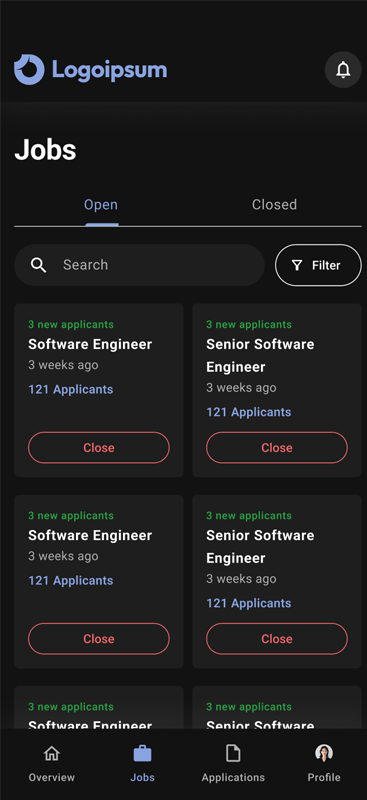View 121 Applicants on top Senior Software Engineer card
This screenshot has width=367, height=800.
(249, 412)
